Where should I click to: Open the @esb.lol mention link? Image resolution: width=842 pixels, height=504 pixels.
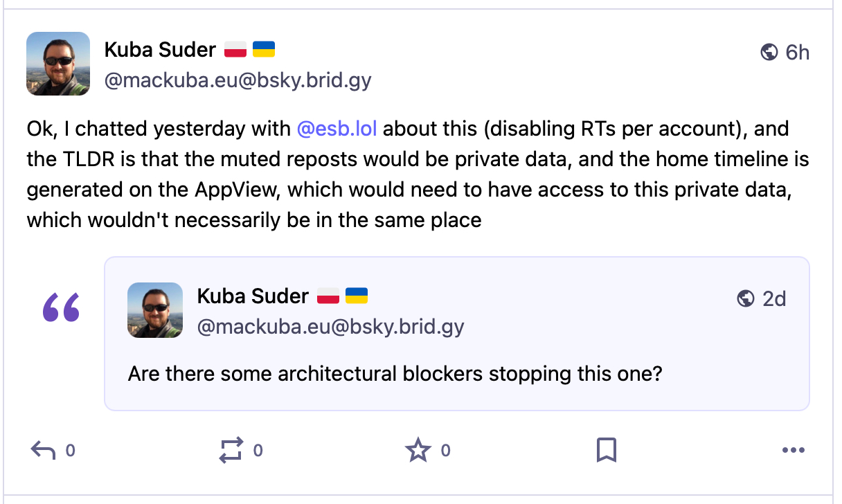coord(337,129)
